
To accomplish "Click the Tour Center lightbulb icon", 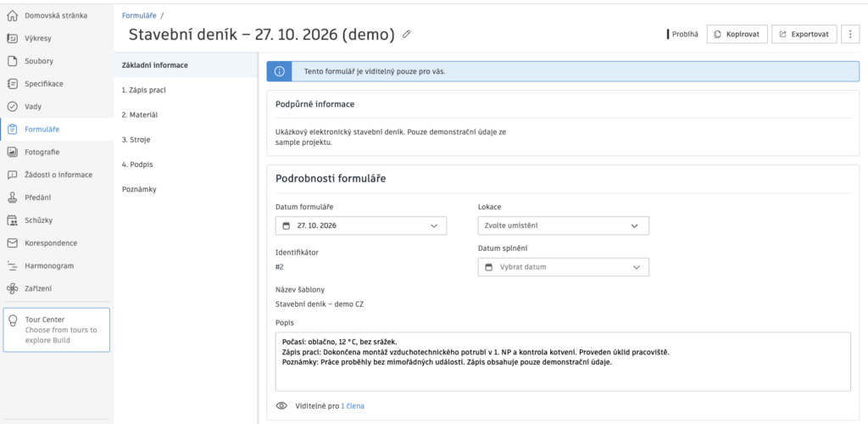I will coord(14,321).
